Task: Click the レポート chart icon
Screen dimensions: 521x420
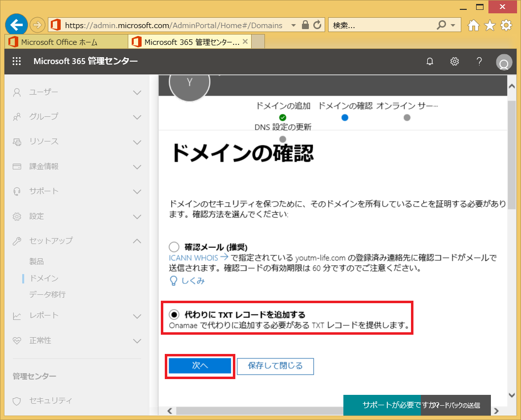Action: [17, 316]
